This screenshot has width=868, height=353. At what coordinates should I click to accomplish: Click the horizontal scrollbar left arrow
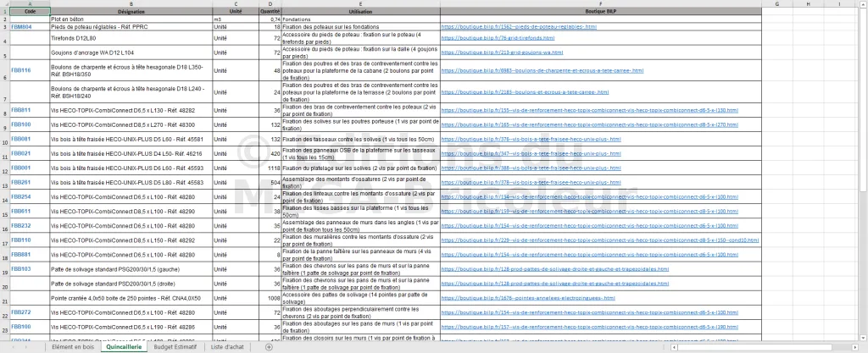click(x=673, y=347)
